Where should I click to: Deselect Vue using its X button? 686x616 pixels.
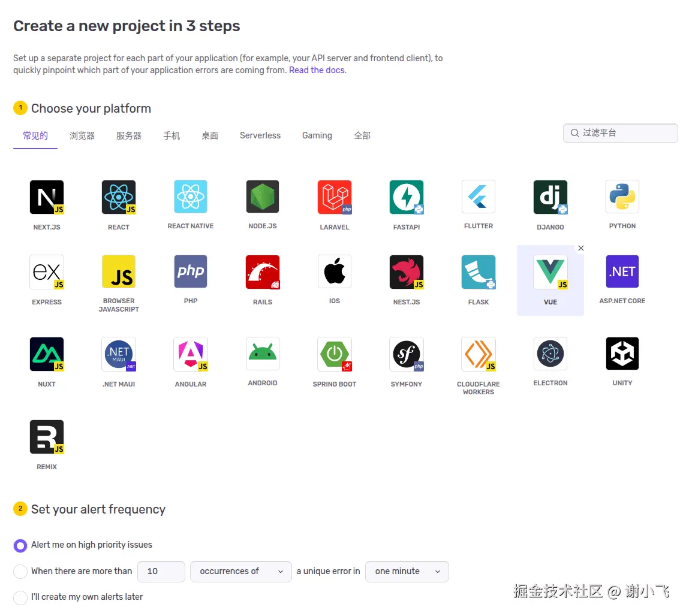pos(580,248)
